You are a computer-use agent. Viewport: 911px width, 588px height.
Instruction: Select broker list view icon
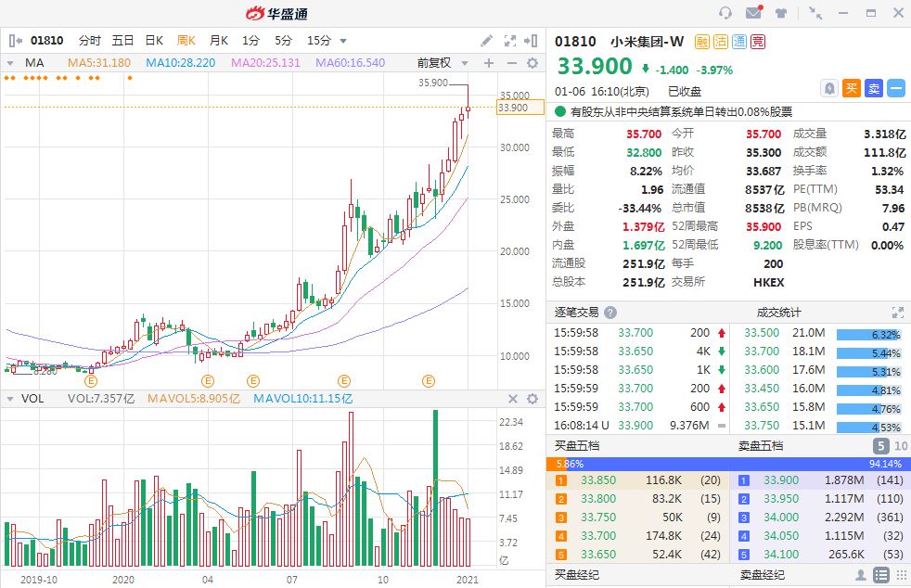point(881,575)
